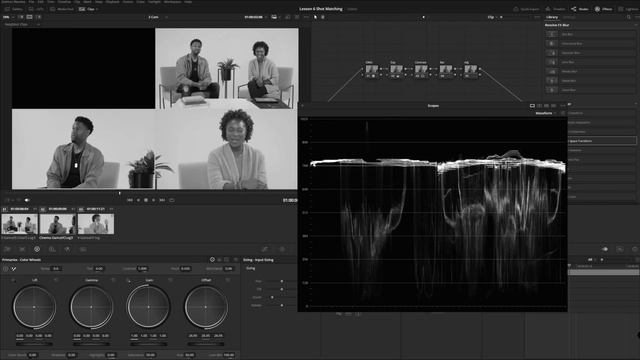Select the white balance picker icon
Screen dimensions: 640x360
coord(13,269)
